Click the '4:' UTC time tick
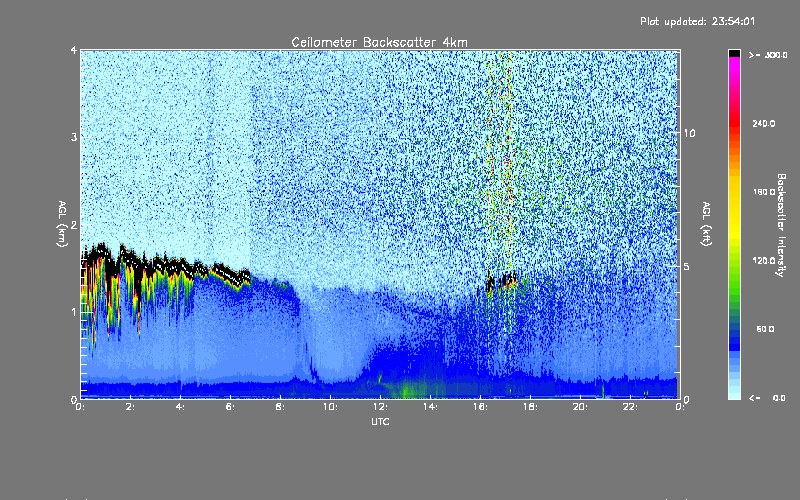 (x=181, y=407)
